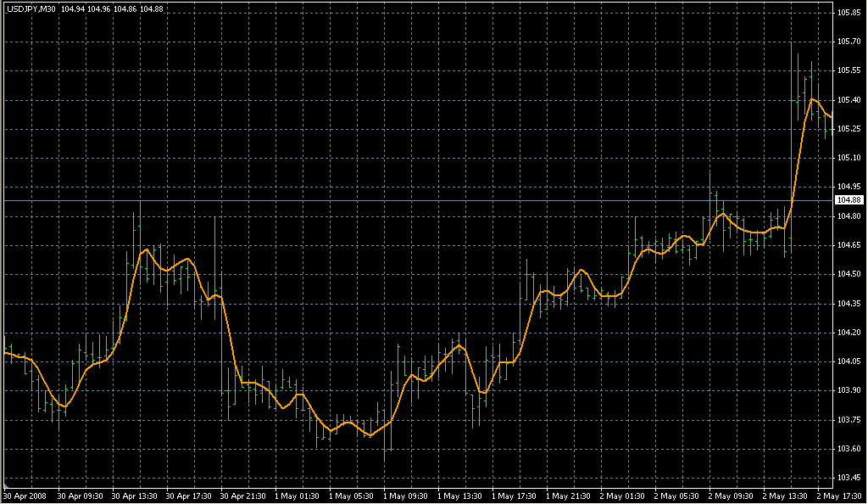This screenshot has height=504, width=868.
Task: Click the 30 Apr 13:30 time label
Action: click(136, 495)
